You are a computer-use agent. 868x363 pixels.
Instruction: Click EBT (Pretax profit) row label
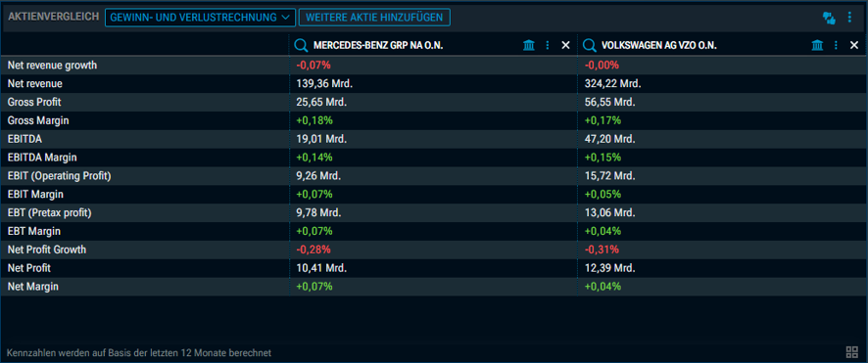pos(49,212)
